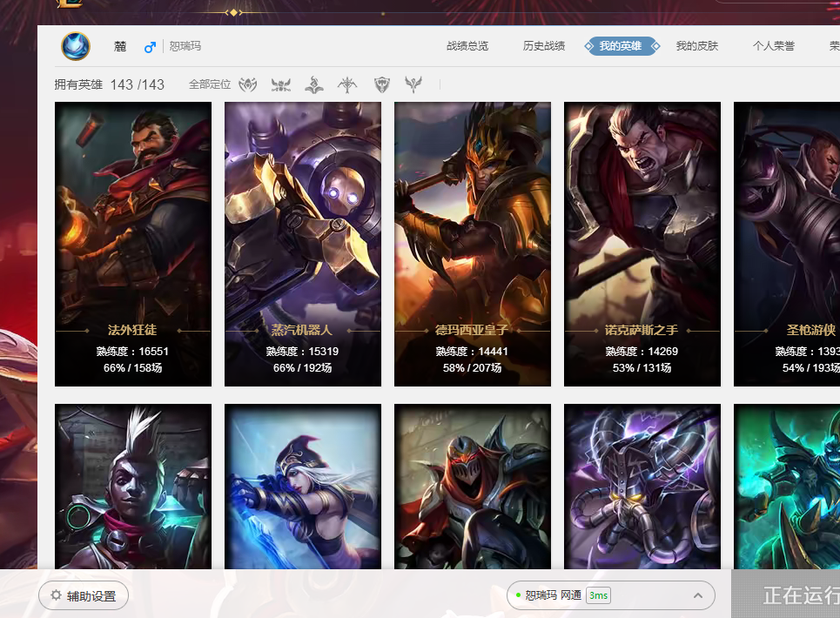Click the summoner name next to avatar

[x=120, y=47]
